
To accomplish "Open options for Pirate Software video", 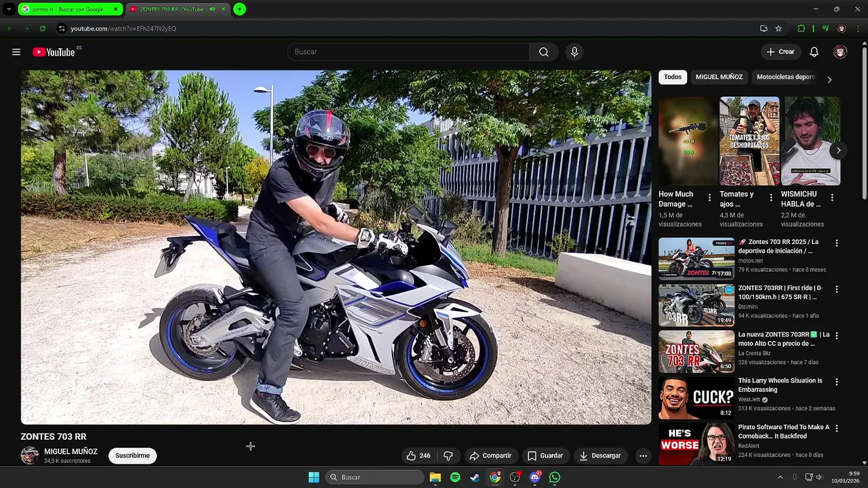I will pyautogui.click(x=836, y=428).
